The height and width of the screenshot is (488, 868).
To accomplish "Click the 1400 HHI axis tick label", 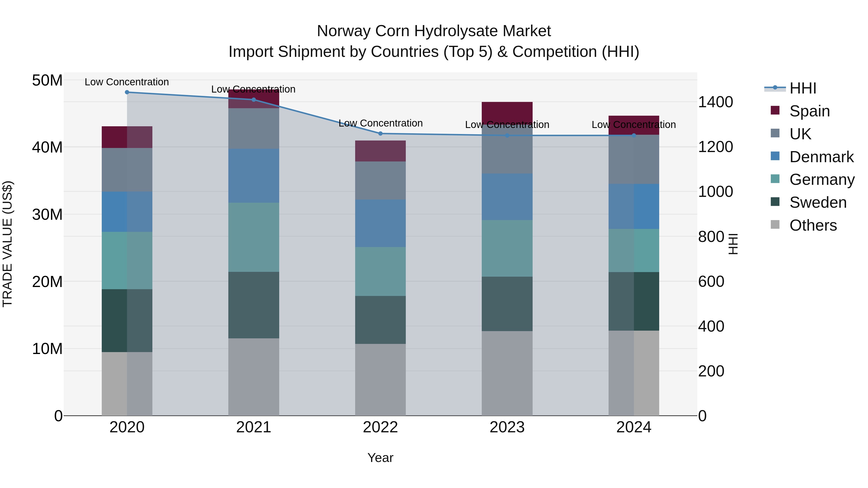I will coord(715,102).
